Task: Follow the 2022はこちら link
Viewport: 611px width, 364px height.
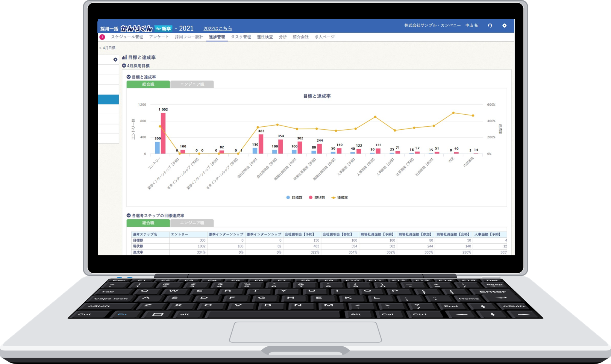Action: click(x=218, y=29)
